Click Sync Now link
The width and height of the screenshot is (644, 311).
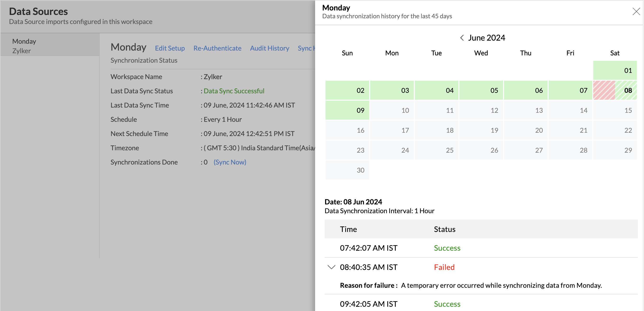[230, 162]
